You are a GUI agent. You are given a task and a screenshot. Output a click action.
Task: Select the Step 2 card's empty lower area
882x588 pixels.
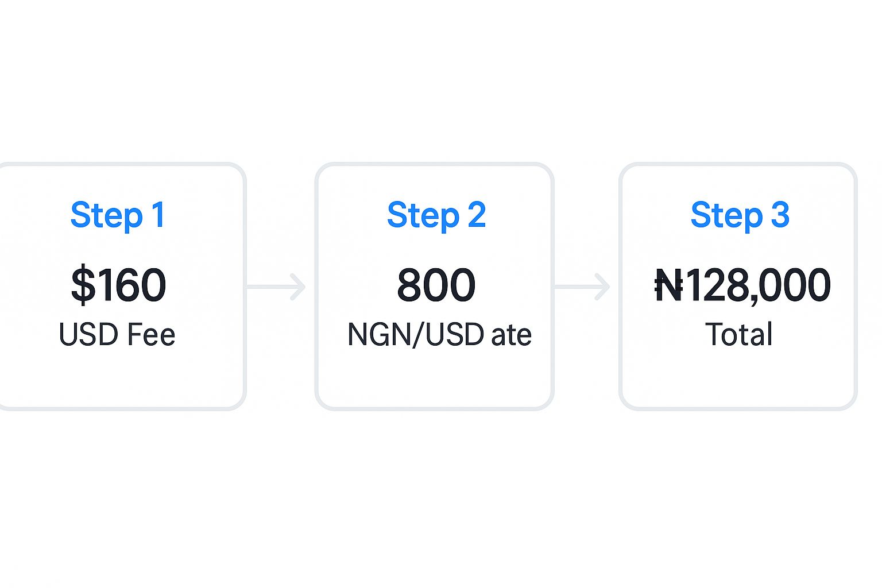click(435, 379)
